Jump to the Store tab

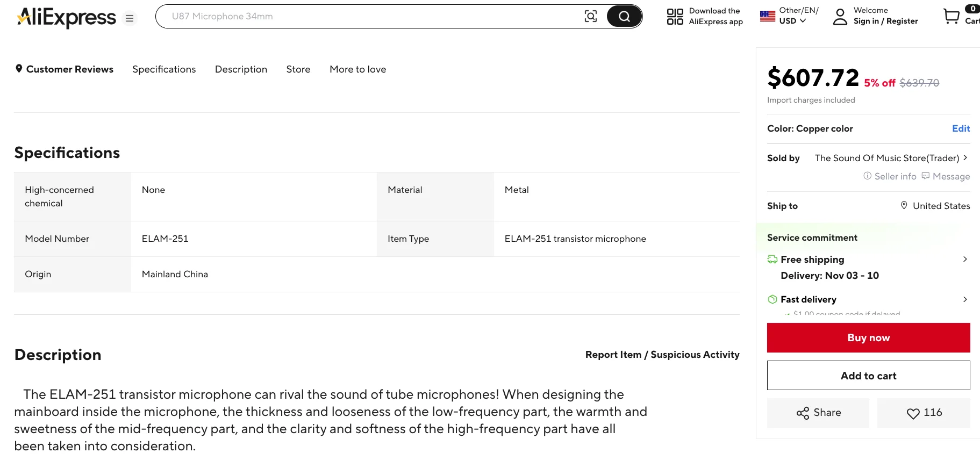[298, 69]
